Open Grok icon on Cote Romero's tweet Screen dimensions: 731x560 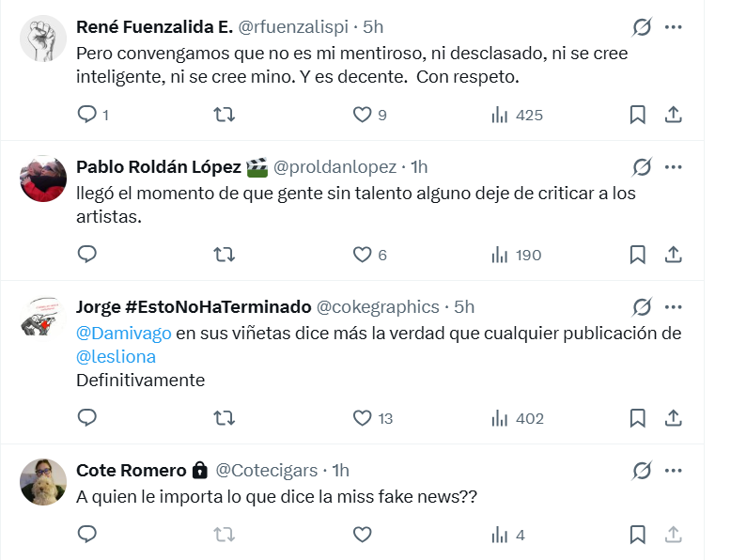[x=642, y=470]
